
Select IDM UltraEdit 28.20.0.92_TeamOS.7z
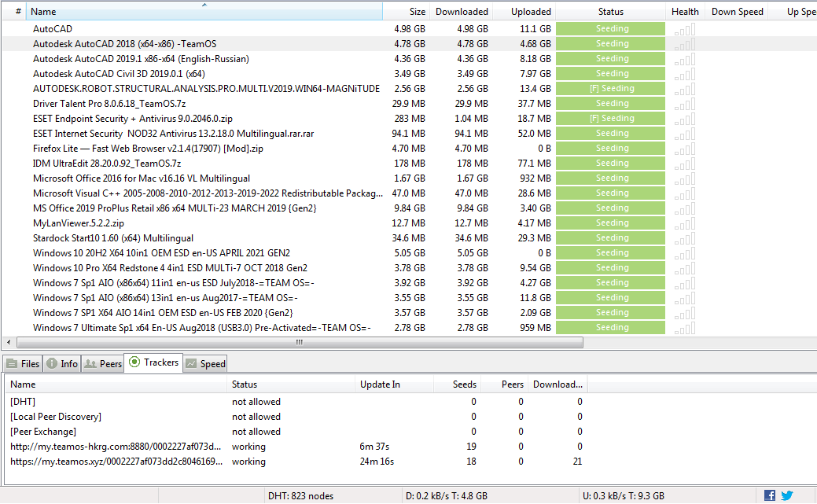point(107,164)
